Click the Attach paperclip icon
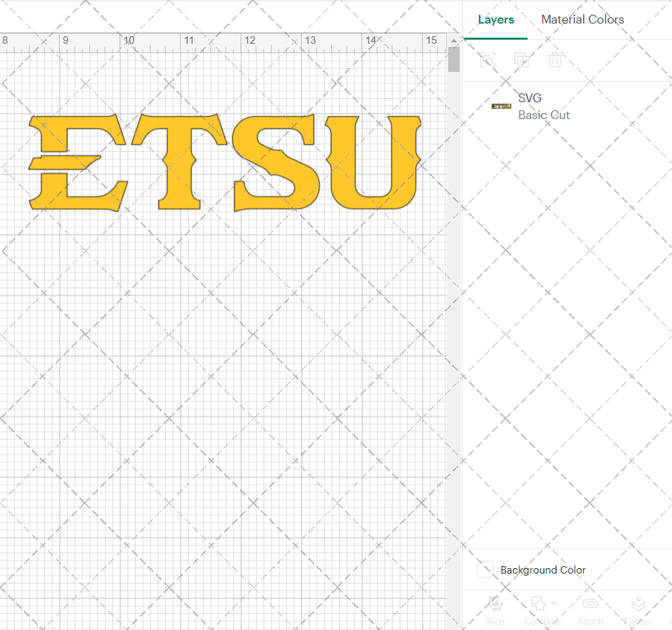The height and width of the screenshot is (630, 672). coord(590,603)
